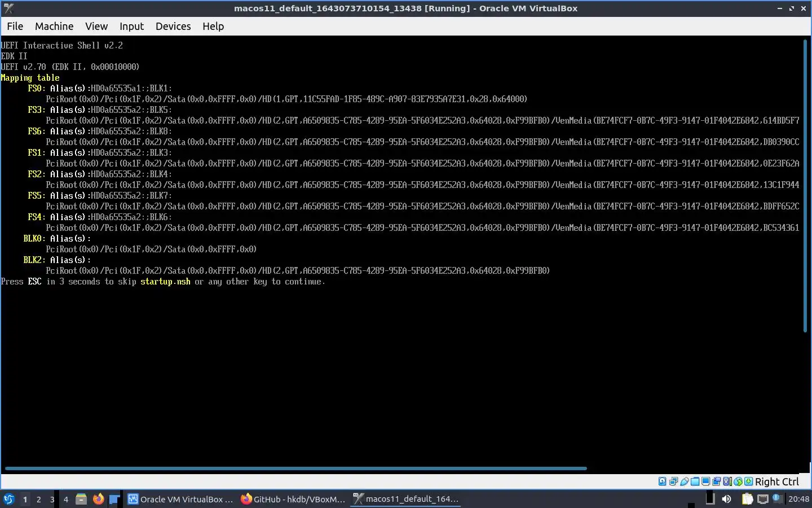This screenshot has width=812, height=508.
Task: Switch to workspace 2
Action: click(x=38, y=499)
